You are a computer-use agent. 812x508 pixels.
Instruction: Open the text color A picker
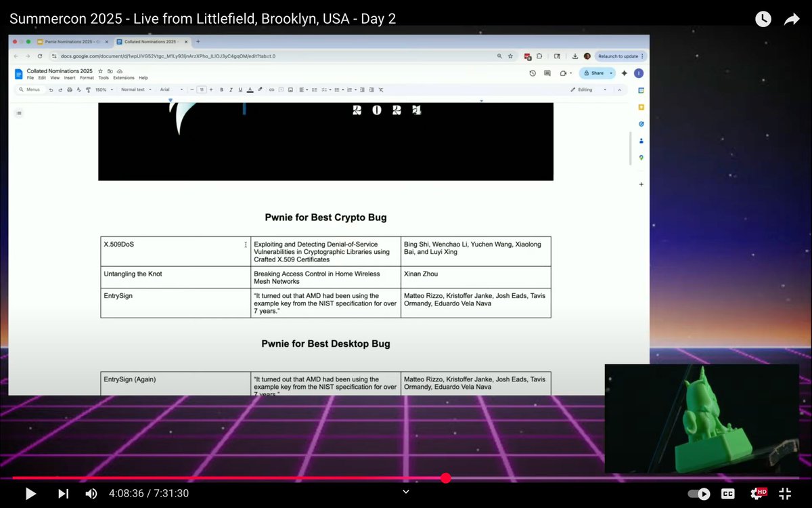pos(250,89)
